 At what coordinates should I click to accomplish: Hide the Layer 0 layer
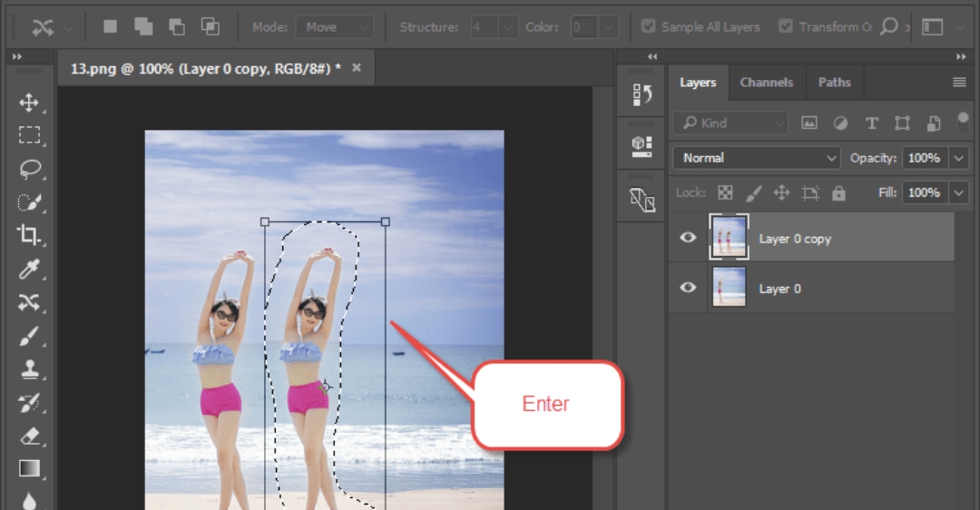688,287
